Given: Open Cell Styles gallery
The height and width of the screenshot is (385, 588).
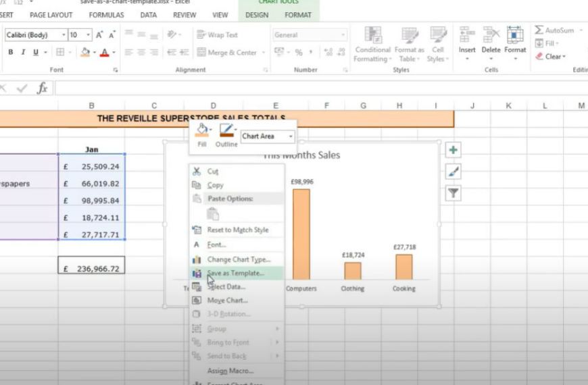Looking at the screenshot, I should (438, 44).
